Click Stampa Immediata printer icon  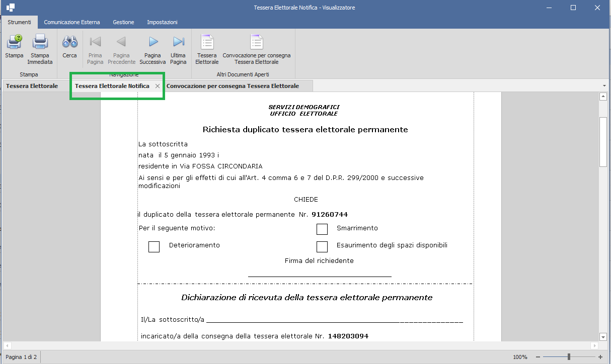[x=40, y=42]
